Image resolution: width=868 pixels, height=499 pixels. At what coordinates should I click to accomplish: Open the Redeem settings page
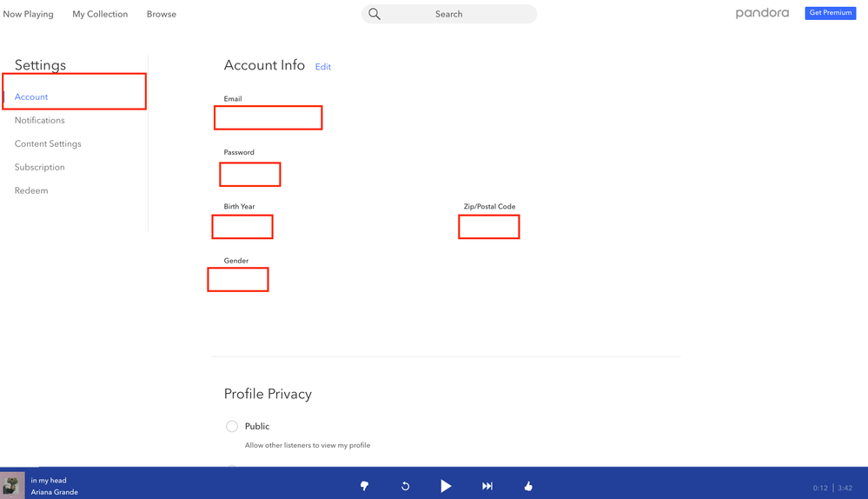click(31, 190)
